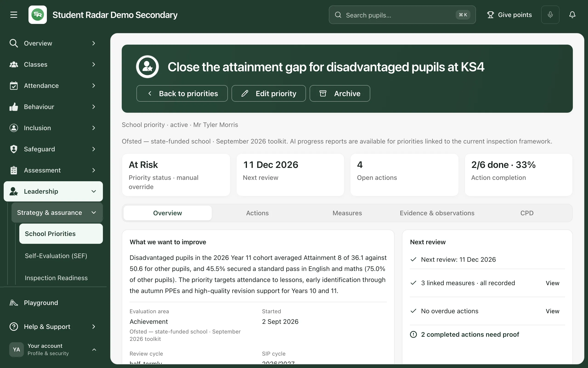Screen dimensions: 588x368
Task: Archive this priority
Action: (340, 93)
